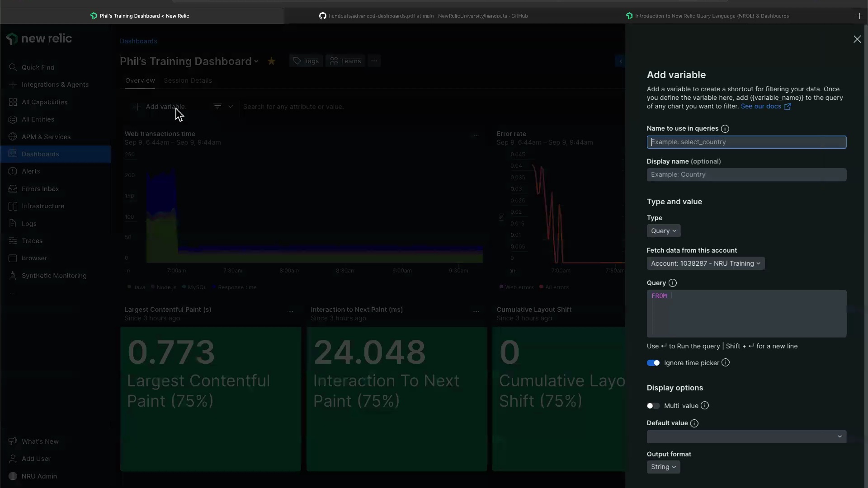
Task: Switch to the Session Details tab
Action: (188, 80)
